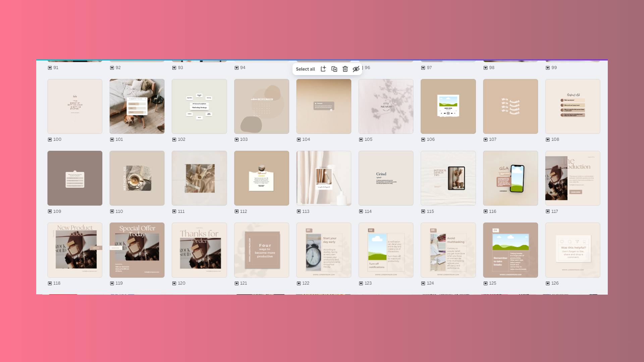This screenshot has width=644, height=362.
Task: Select page 119 Special Offer Today thumbnail
Action: 137,250
